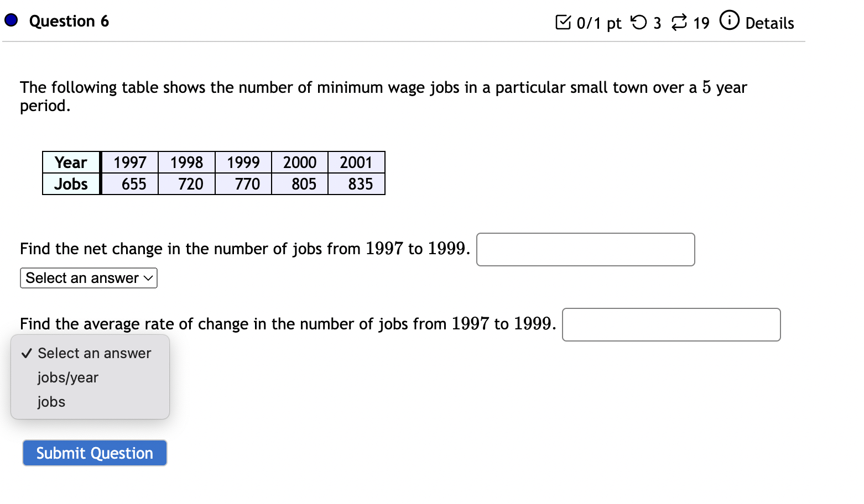
Task: Click the average rate of change input box
Action: click(x=671, y=325)
